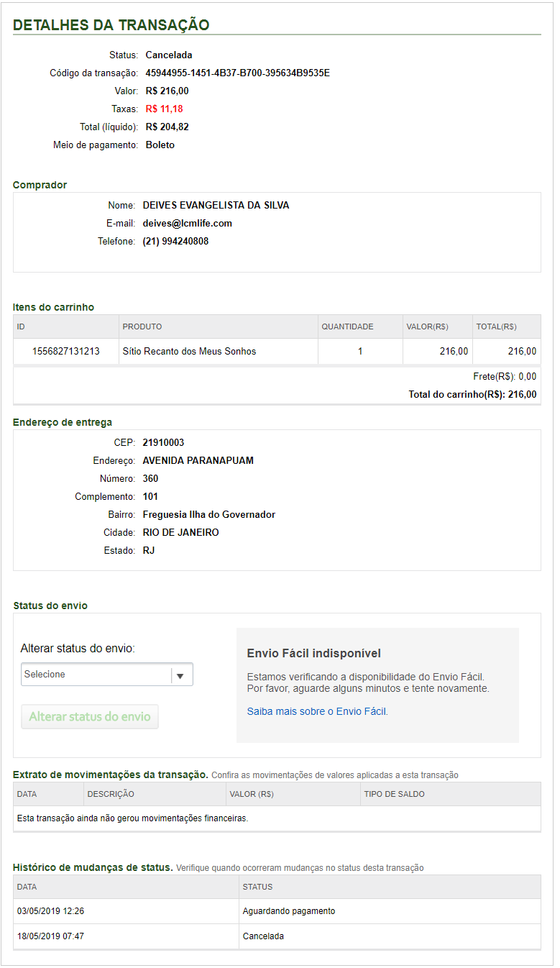Click the PRODUTO column header

pos(142,327)
